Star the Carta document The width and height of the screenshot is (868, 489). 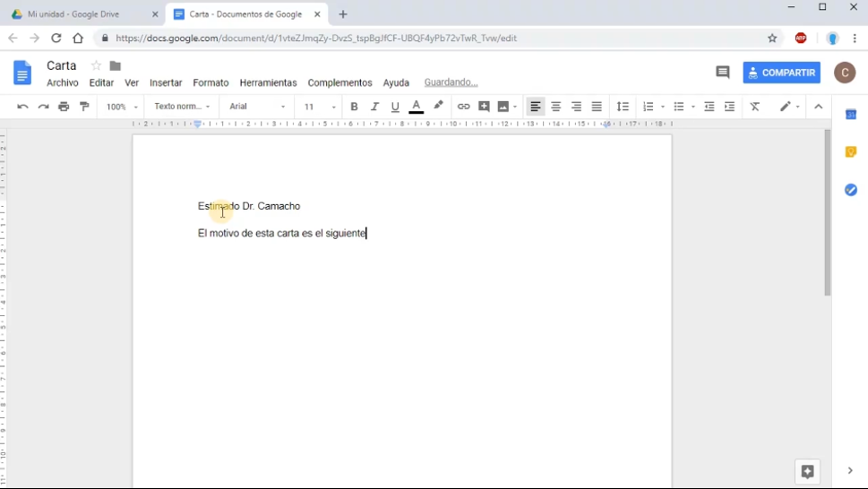pyautogui.click(x=96, y=66)
